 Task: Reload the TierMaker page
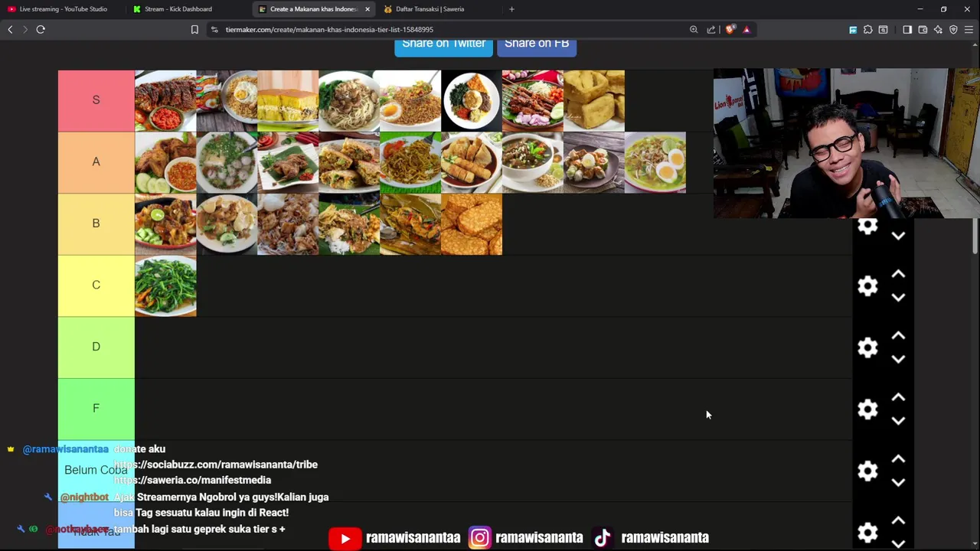41,29
